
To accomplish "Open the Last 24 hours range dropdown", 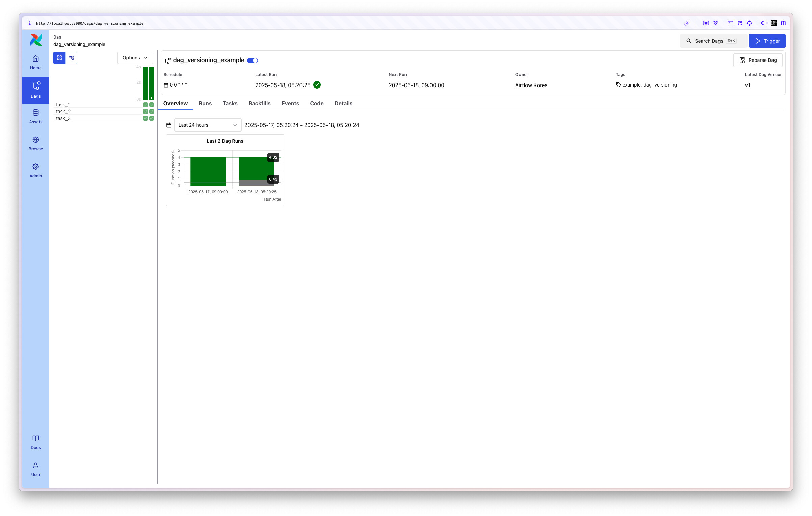I will (208, 125).
